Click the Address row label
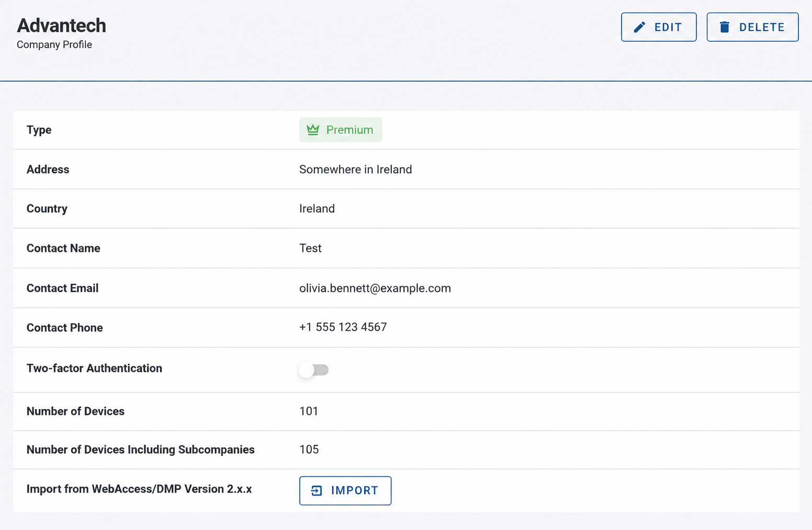 point(48,170)
